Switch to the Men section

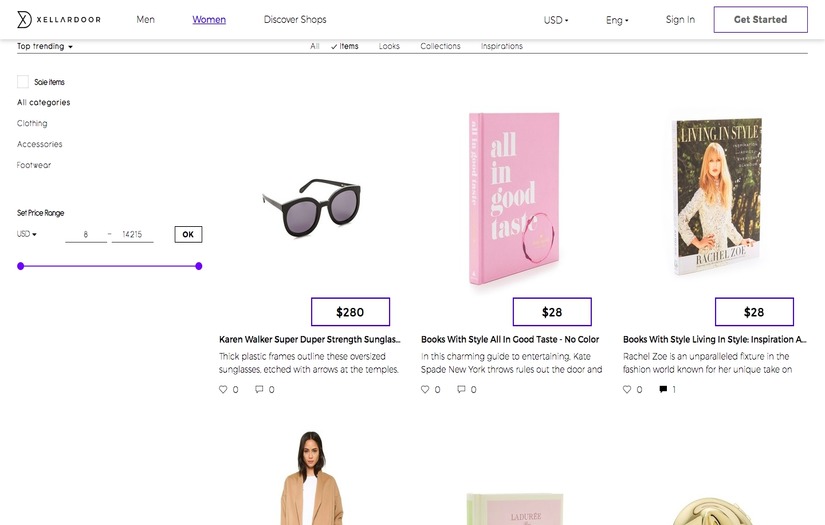coord(146,20)
